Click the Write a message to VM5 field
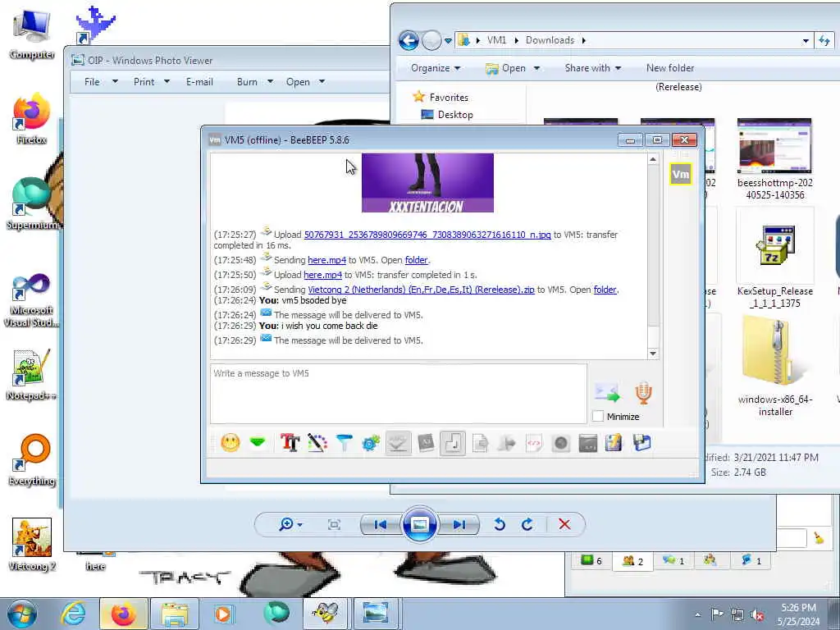This screenshot has height=630, width=840. [x=399, y=394]
